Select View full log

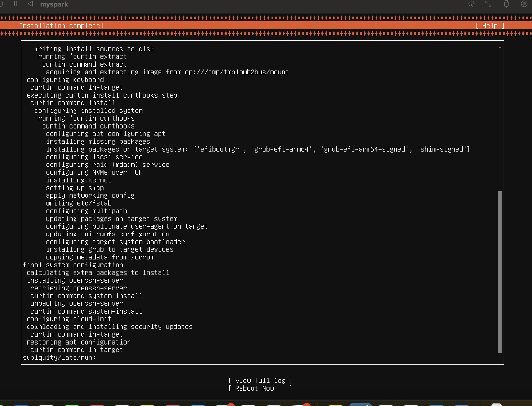click(260, 380)
